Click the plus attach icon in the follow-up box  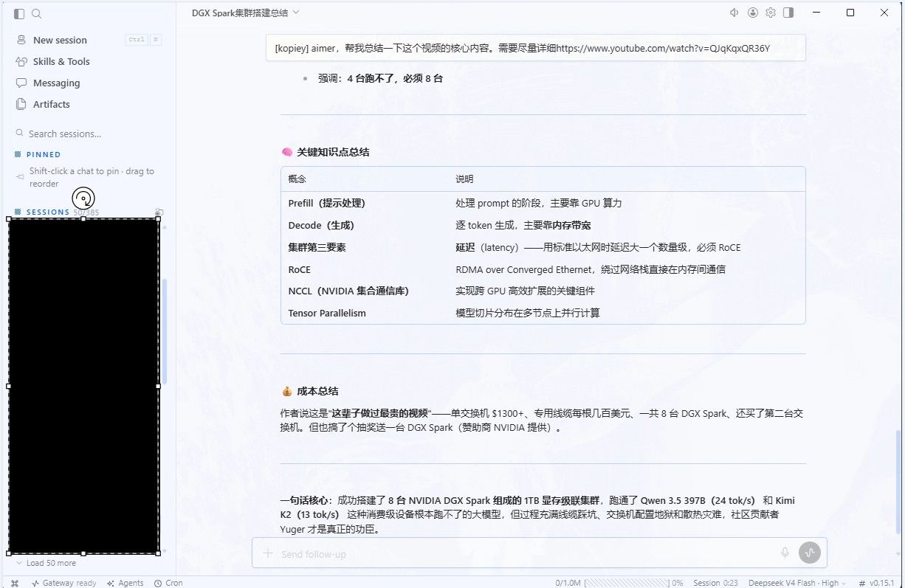268,553
